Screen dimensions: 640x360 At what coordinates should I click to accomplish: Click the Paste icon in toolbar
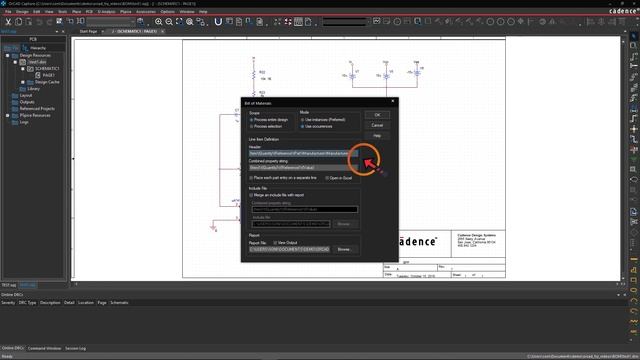click(29, 22)
